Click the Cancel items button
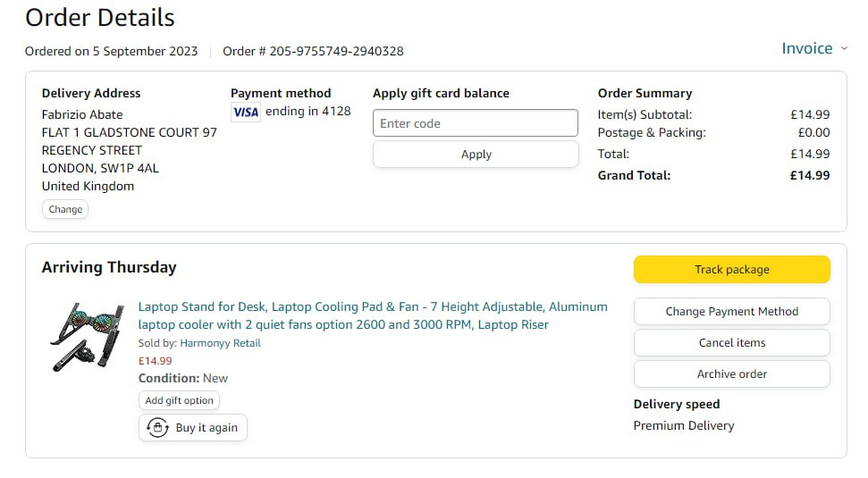Screen dimensions: 868x478 click(731, 343)
